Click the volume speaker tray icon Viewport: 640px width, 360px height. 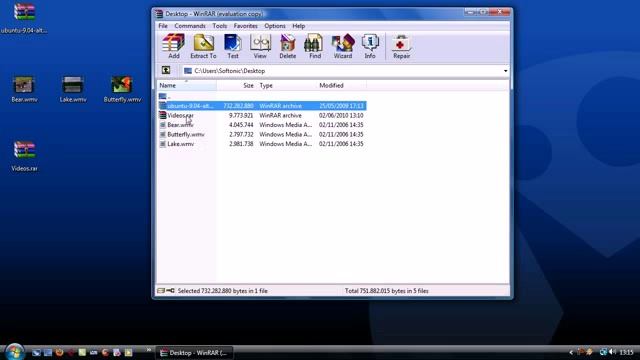[x=612, y=352]
